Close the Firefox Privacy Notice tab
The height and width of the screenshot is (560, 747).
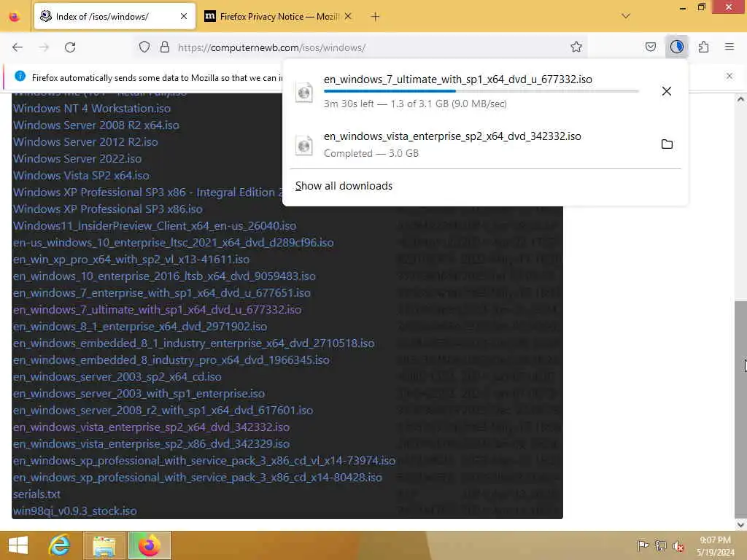tap(348, 16)
